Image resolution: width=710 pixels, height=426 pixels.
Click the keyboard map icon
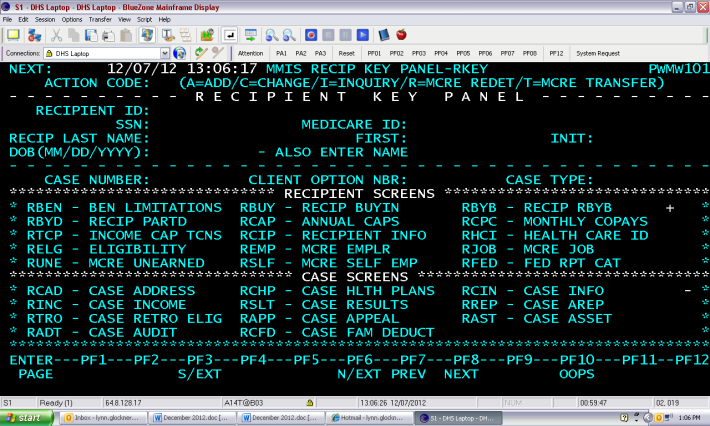(x=185, y=35)
